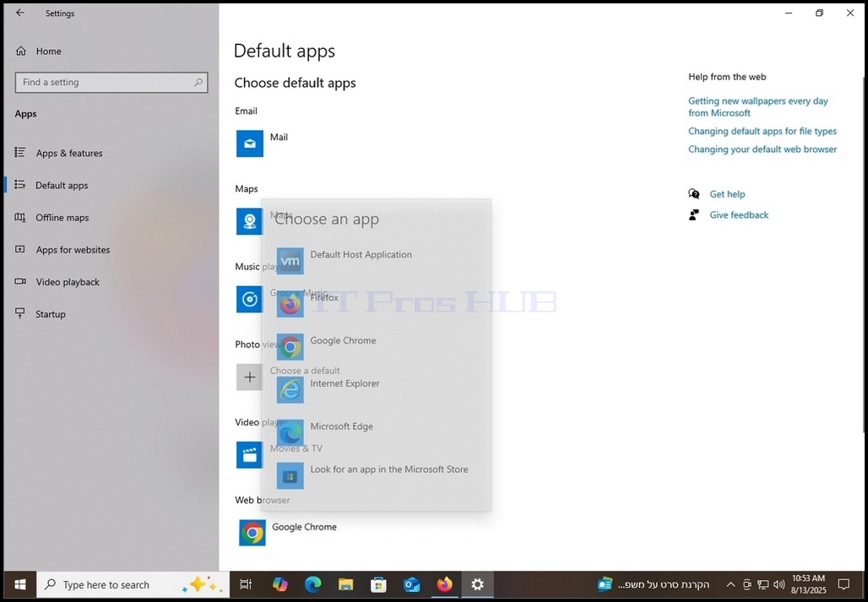Select Firefox in the Choose an app popup
The height and width of the screenshot is (602, 868).
tap(376, 304)
